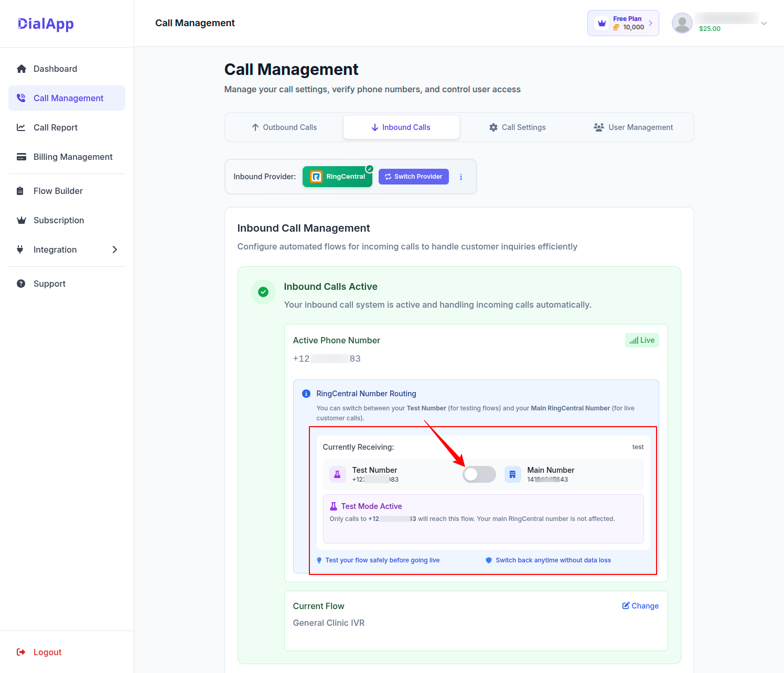This screenshot has height=673, width=784.
Task: Open the Call Settings tab
Action: click(518, 127)
